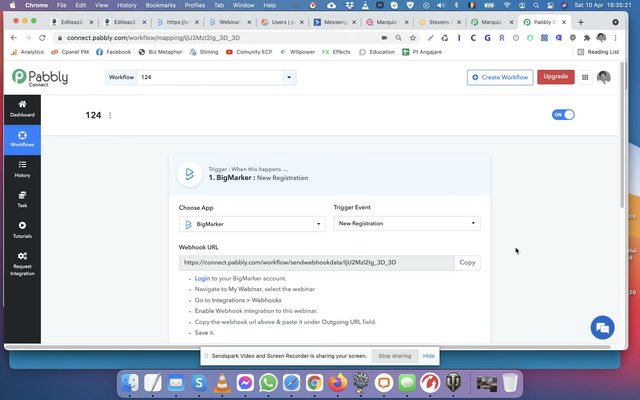The width and height of the screenshot is (640, 400).
Task: Open the Choose App BigMarker dropdown
Action: [252, 224]
